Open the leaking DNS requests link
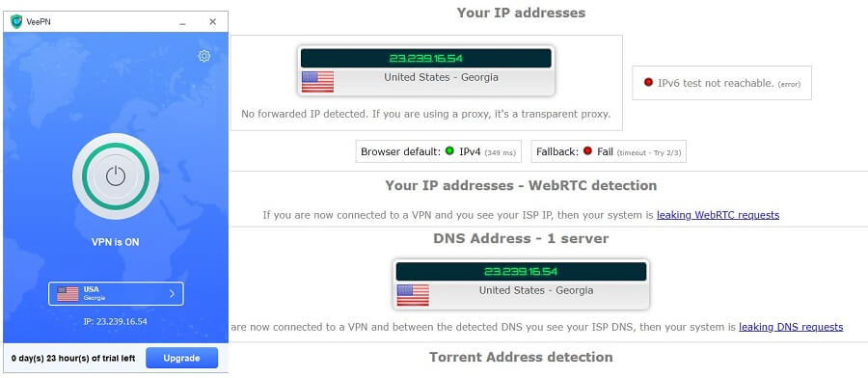Screen dimensions: 868x378 pyautogui.click(x=791, y=327)
